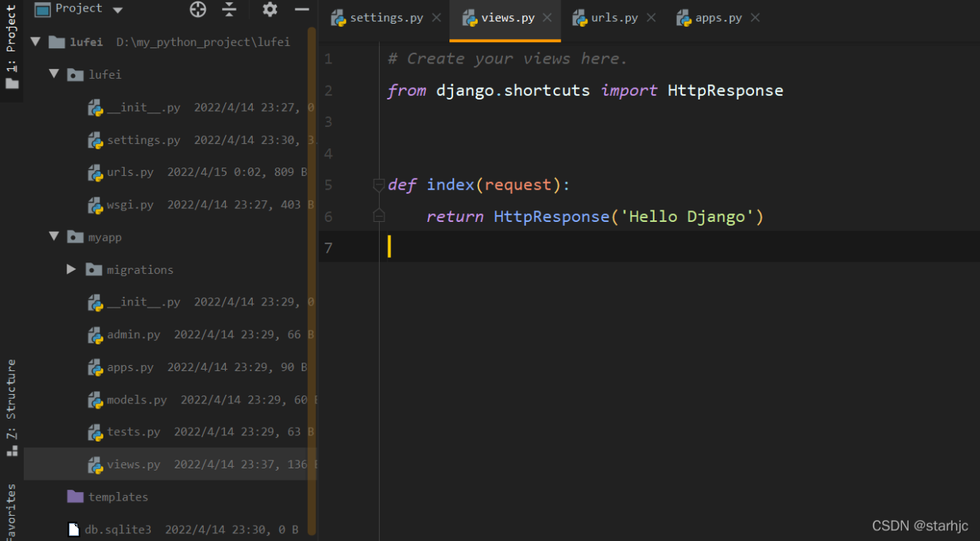Open Project panel settings gear
980x541 pixels.
point(269,9)
